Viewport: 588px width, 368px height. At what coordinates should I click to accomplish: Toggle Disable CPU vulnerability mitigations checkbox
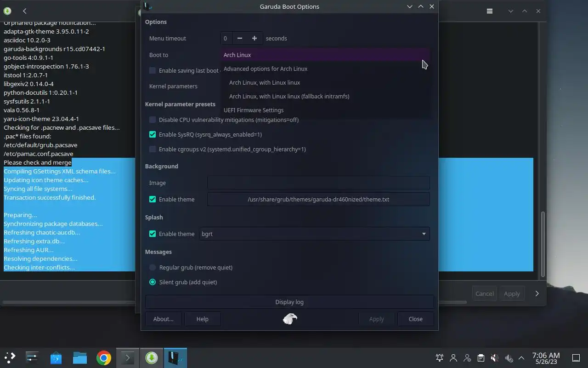coord(153,120)
